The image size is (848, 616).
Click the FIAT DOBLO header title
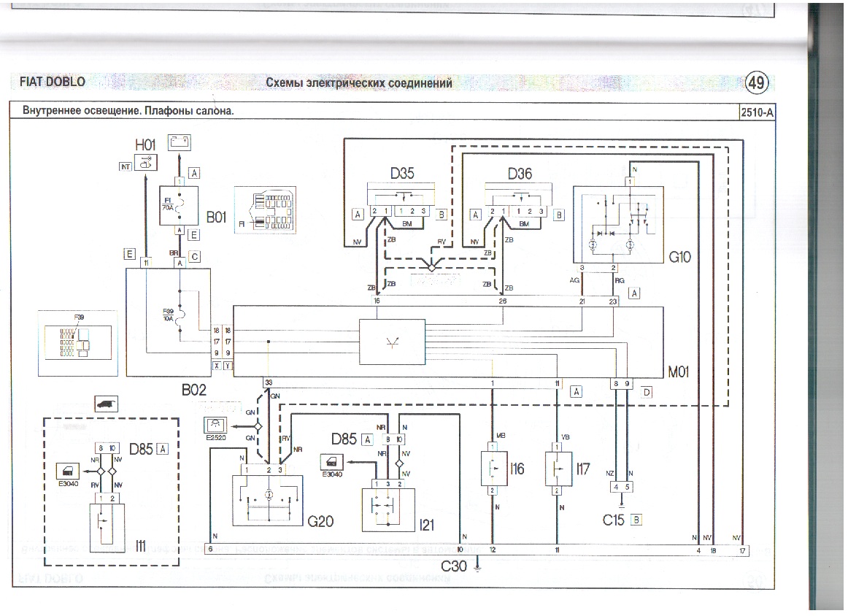pos(52,82)
